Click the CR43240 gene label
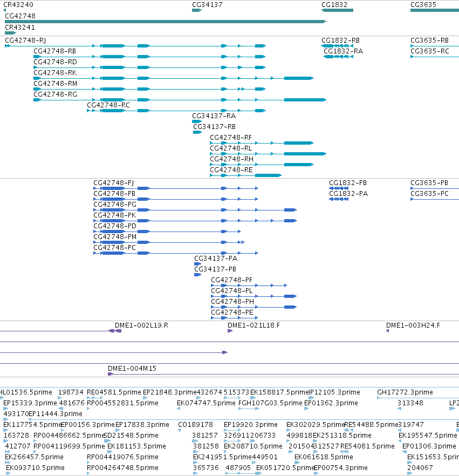The width and height of the screenshot is (459, 476). pos(18,4)
